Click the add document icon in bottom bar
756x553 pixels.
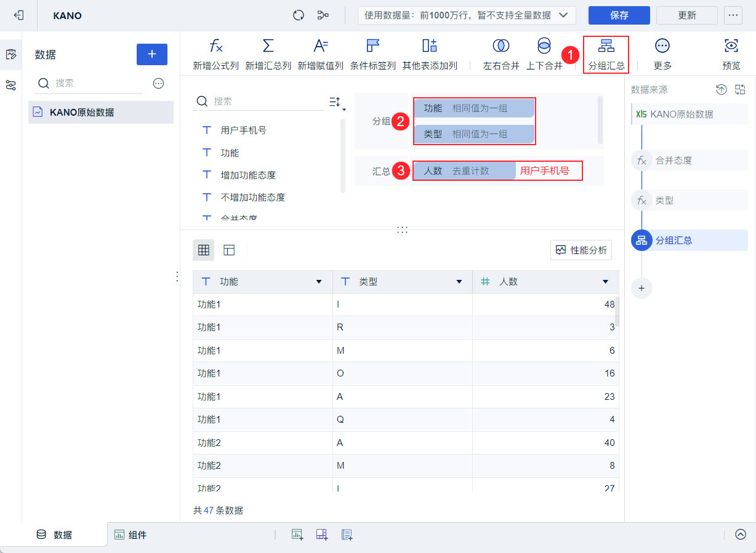(x=347, y=535)
